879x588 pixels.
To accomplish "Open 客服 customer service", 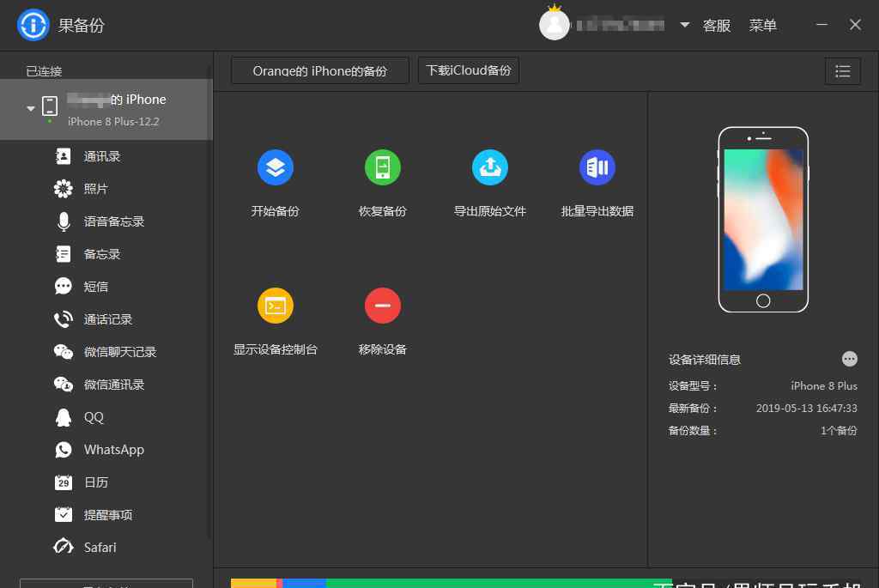I will point(717,26).
